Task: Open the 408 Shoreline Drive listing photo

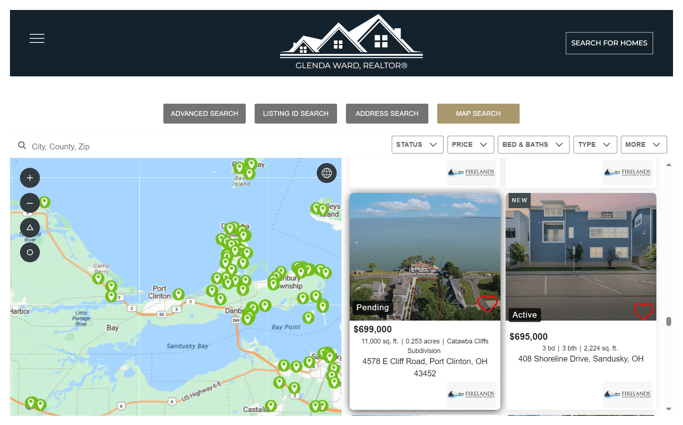Action: click(581, 257)
